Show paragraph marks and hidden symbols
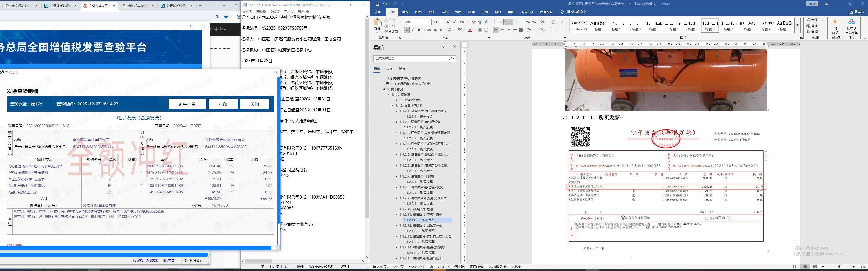The width and height of the screenshot is (868, 271). click(x=562, y=22)
